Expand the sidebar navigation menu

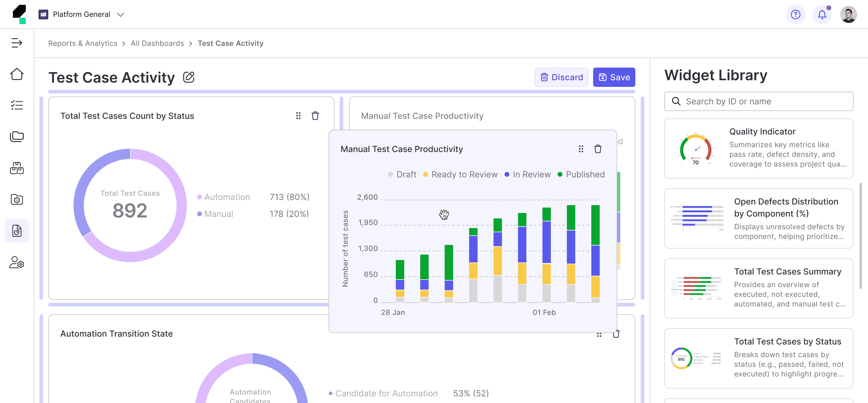pos(17,43)
